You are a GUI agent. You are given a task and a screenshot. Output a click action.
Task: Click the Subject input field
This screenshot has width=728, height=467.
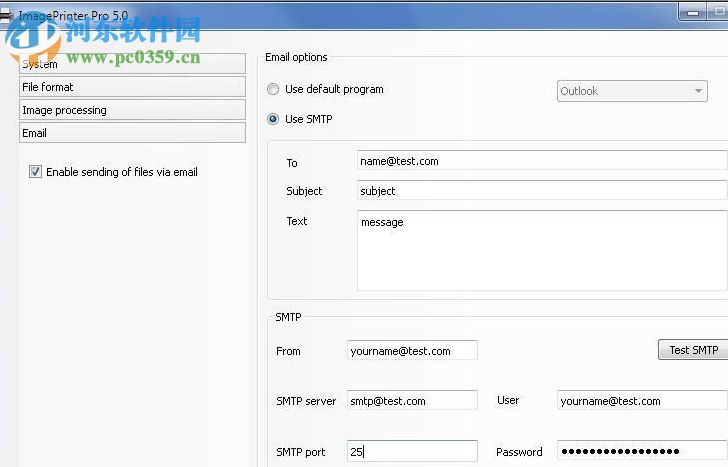coord(542,190)
